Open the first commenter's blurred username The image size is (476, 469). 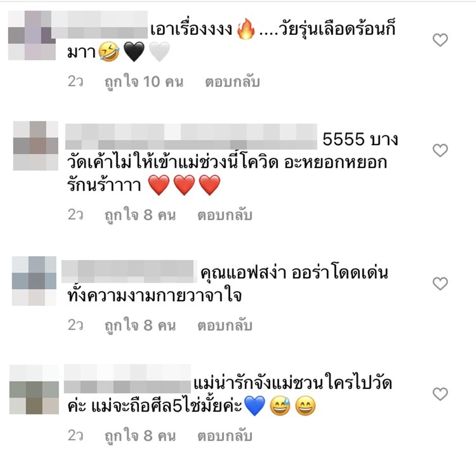click(x=100, y=25)
